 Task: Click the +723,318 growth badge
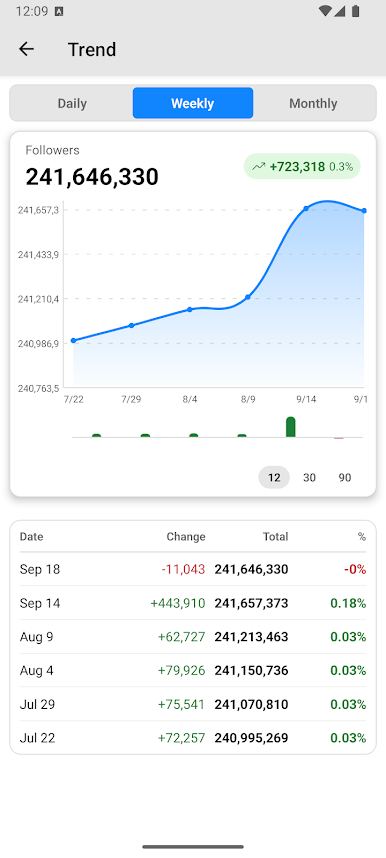[302, 166]
